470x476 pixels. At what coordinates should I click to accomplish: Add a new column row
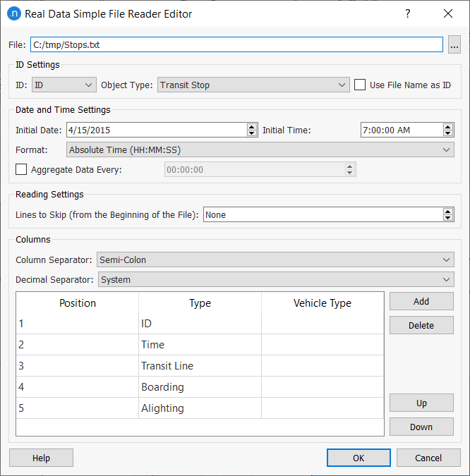421,301
